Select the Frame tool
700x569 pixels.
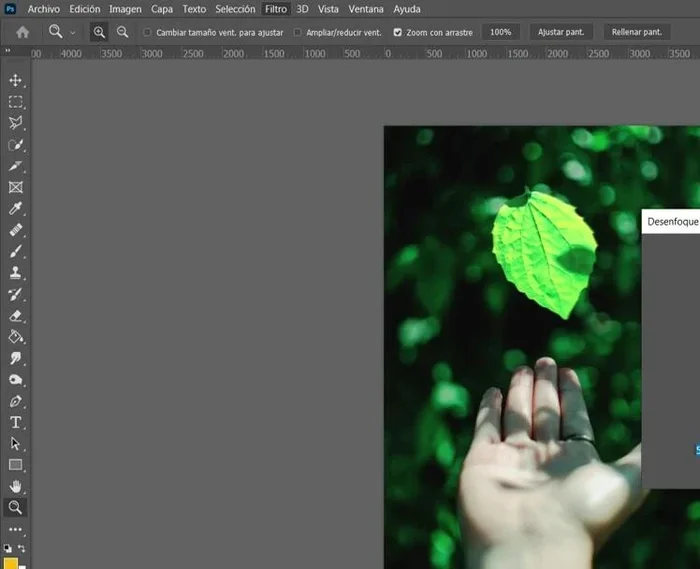(16, 187)
